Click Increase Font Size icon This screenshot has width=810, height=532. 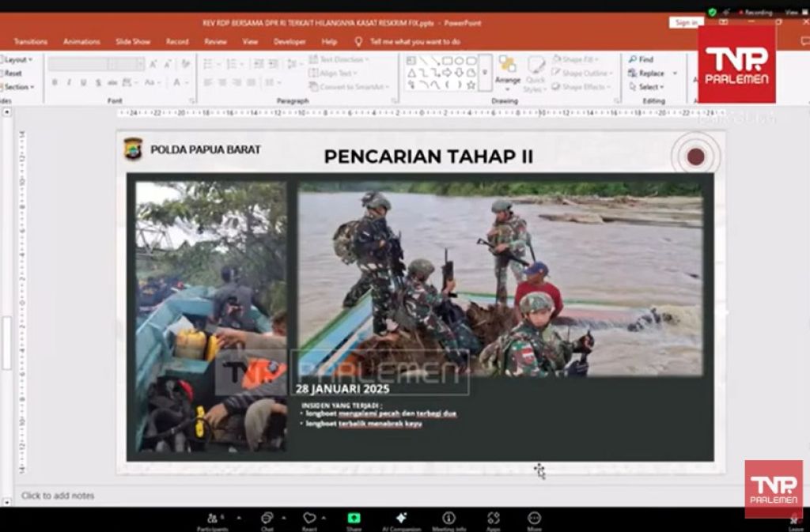(153, 64)
